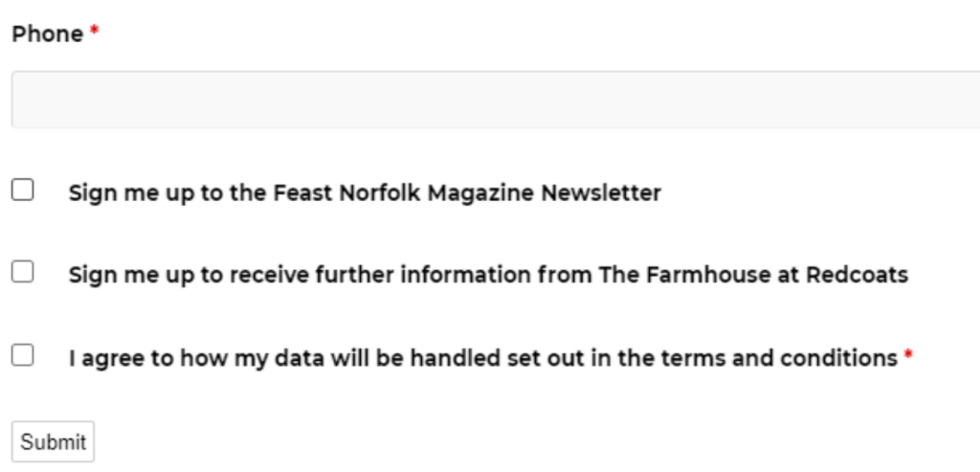Click the Feast Norfolk Magazine Newsletter label text

coord(364,193)
